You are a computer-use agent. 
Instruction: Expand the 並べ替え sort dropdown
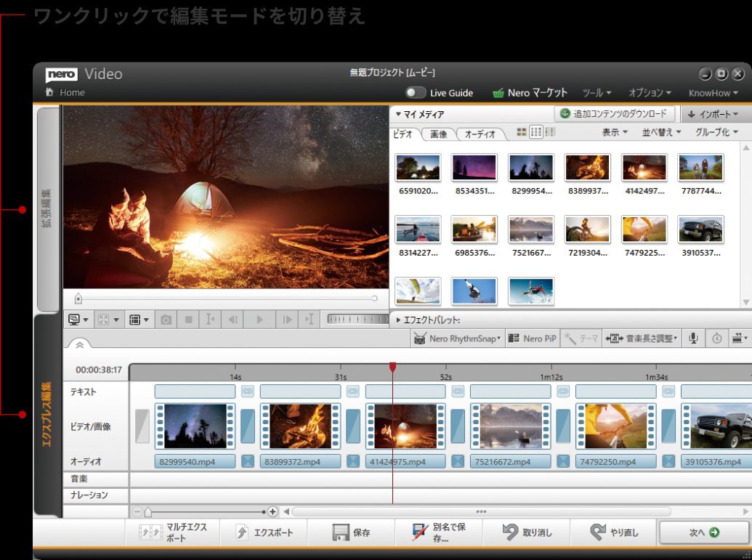(661, 132)
